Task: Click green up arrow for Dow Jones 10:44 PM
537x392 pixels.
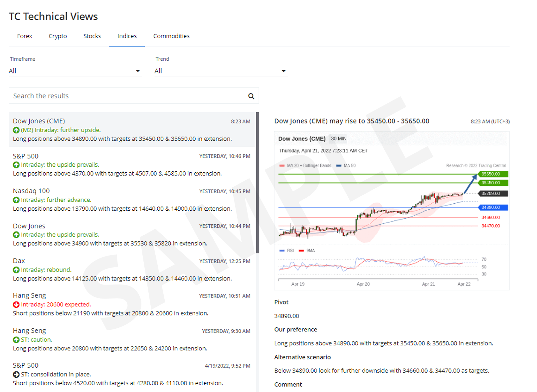Action: tap(16, 235)
